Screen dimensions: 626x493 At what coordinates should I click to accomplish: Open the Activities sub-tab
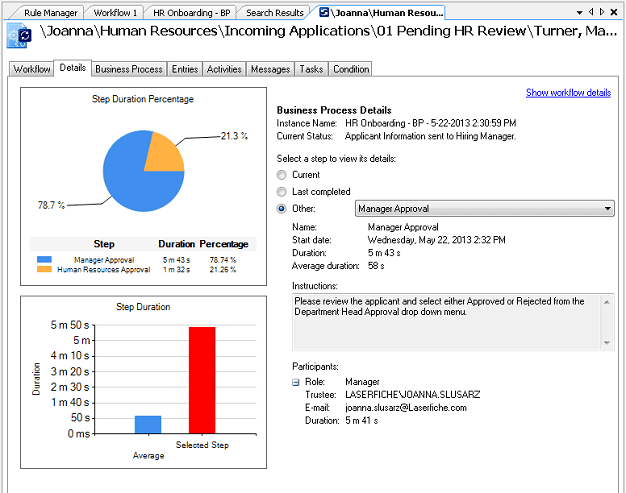coord(224,69)
